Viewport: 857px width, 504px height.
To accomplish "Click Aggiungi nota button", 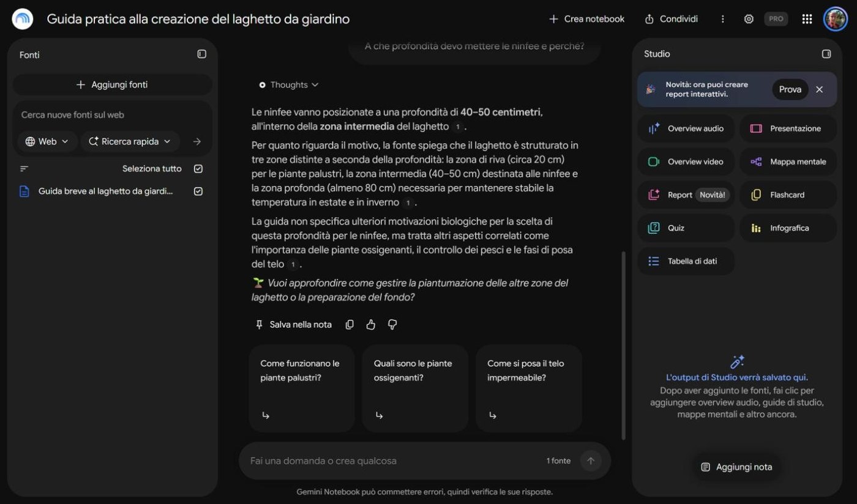I will pyautogui.click(x=736, y=467).
